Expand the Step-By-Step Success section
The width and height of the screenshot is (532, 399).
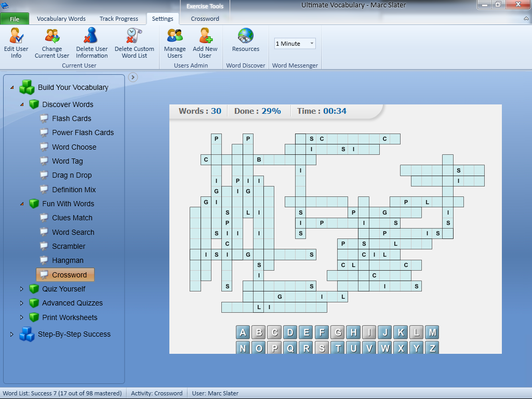12,334
